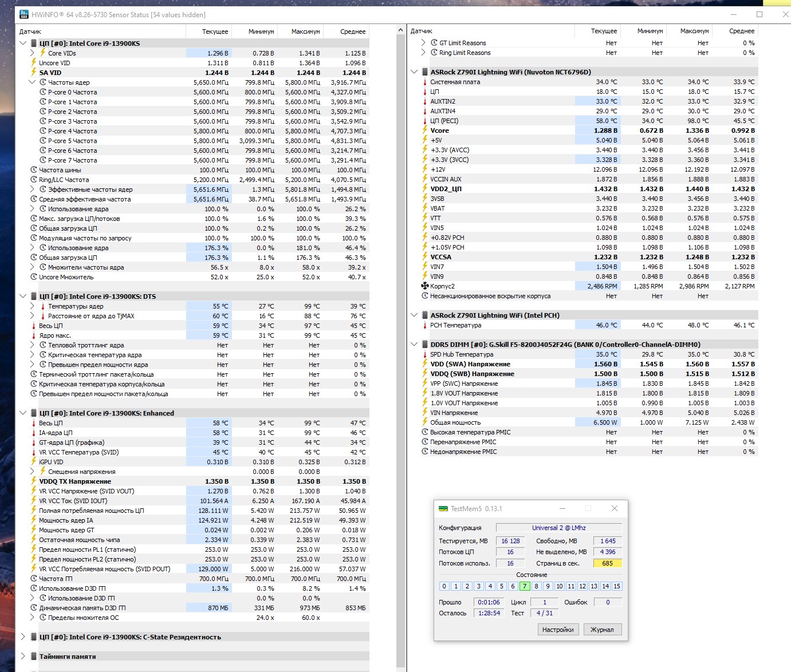
Task: Click the TestMem5 memory stick title icon
Action: pyautogui.click(x=443, y=508)
